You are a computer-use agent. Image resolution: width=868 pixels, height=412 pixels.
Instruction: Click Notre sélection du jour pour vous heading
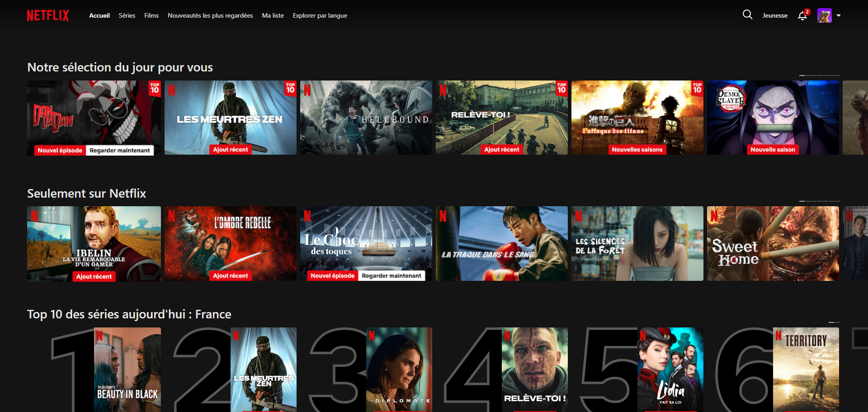point(120,67)
